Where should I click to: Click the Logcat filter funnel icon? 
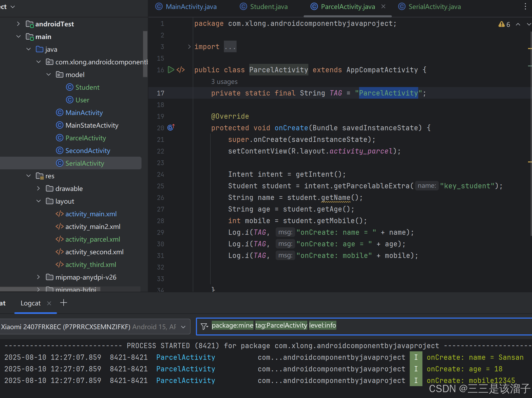coord(204,327)
